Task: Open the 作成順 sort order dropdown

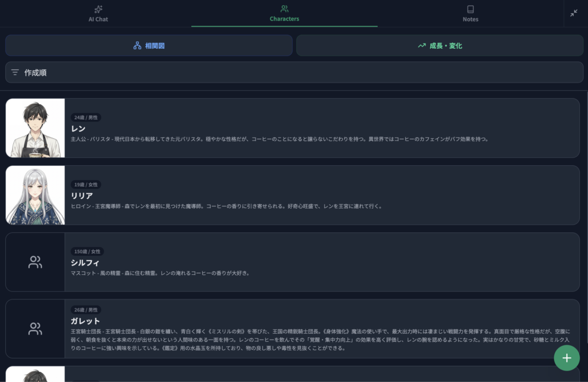Action: point(294,73)
